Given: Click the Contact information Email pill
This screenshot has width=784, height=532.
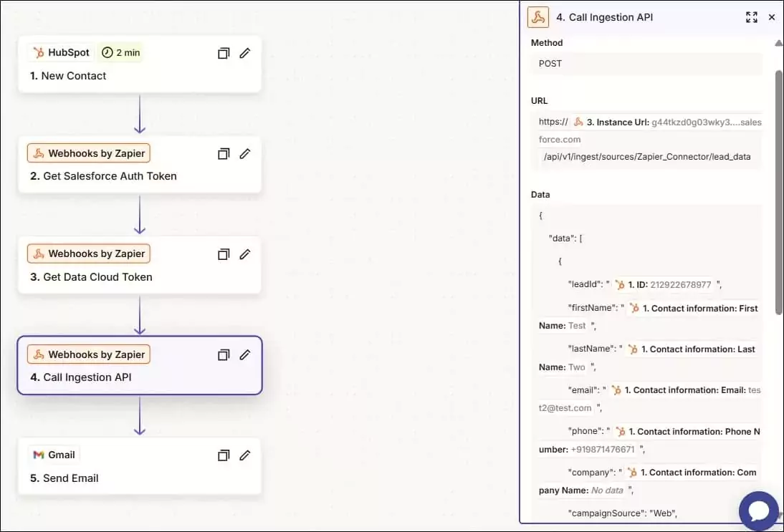Looking at the screenshot, I should 686,390.
